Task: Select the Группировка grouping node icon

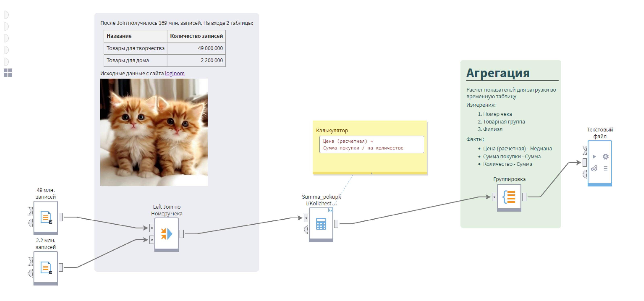Action: click(x=509, y=197)
